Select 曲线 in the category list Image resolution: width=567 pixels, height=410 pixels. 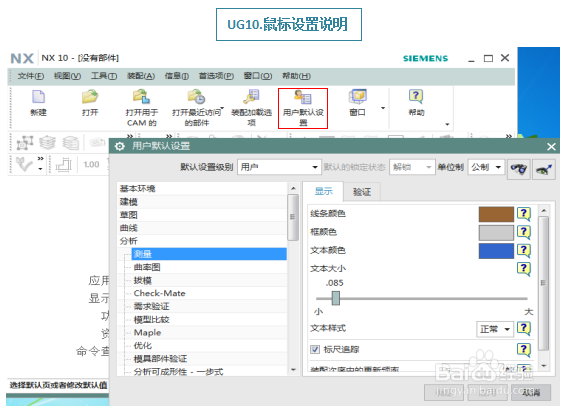[x=202, y=228]
